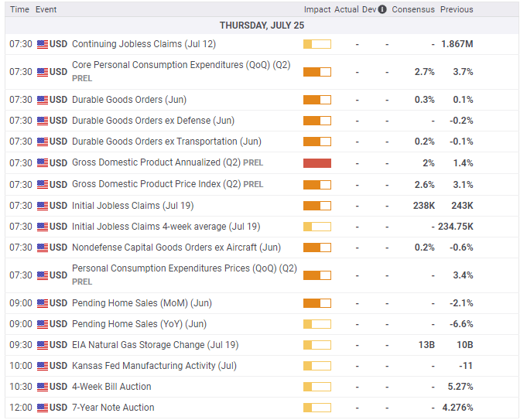Click US flag in 4-Week Bill Auction row

(x=43, y=387)
